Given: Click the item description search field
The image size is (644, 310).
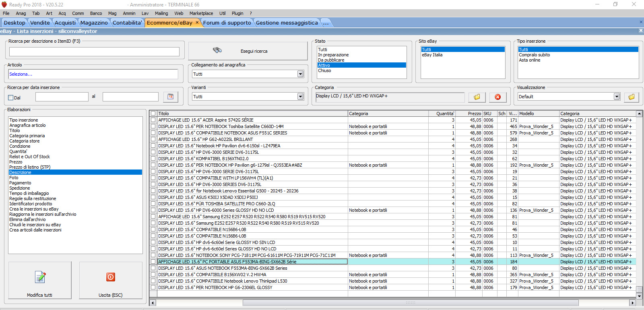Looking at the screenshot, I should [94, 52].
